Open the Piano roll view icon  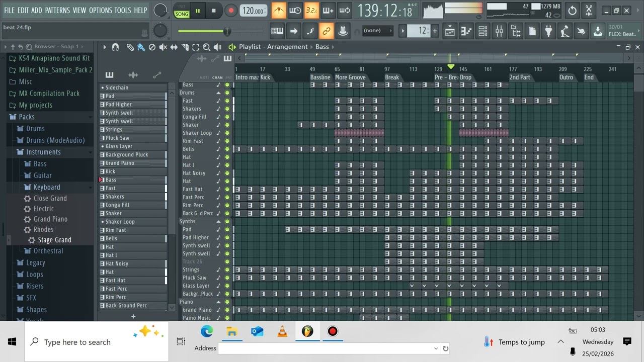click(466, 31)
